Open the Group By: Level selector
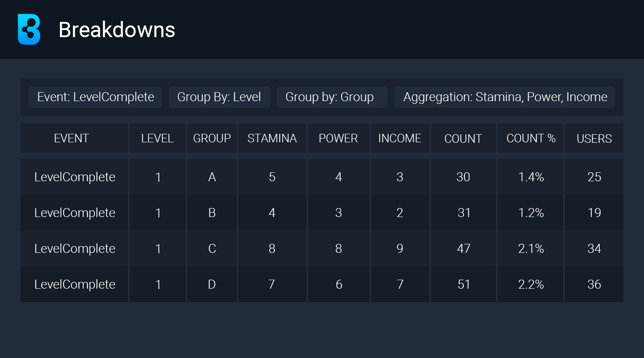The width and height of the screenshot is (644, 358). (x=220, y=97)
